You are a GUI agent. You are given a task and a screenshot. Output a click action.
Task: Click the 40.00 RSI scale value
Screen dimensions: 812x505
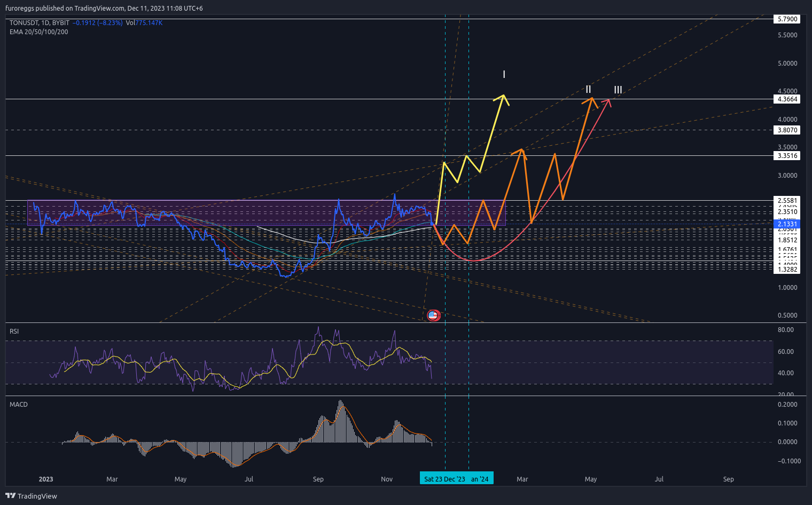(x=786, y=373)
